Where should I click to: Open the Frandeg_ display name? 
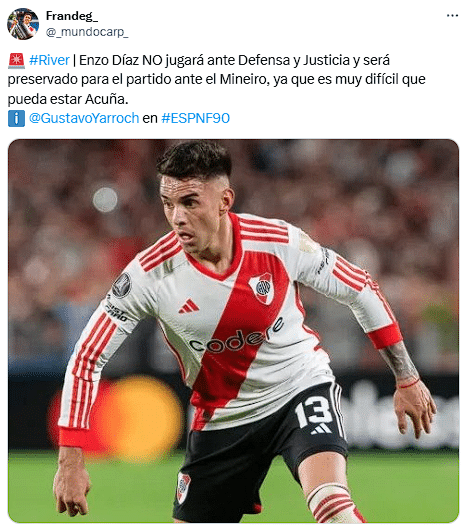pyautogui.click(x=72, y=16)
